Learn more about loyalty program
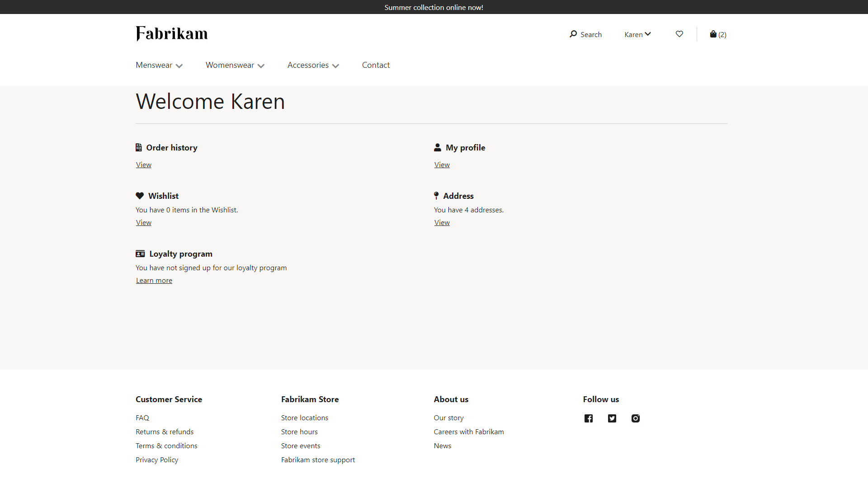Viewport: 868px width, 488px height. coord(154,280)
